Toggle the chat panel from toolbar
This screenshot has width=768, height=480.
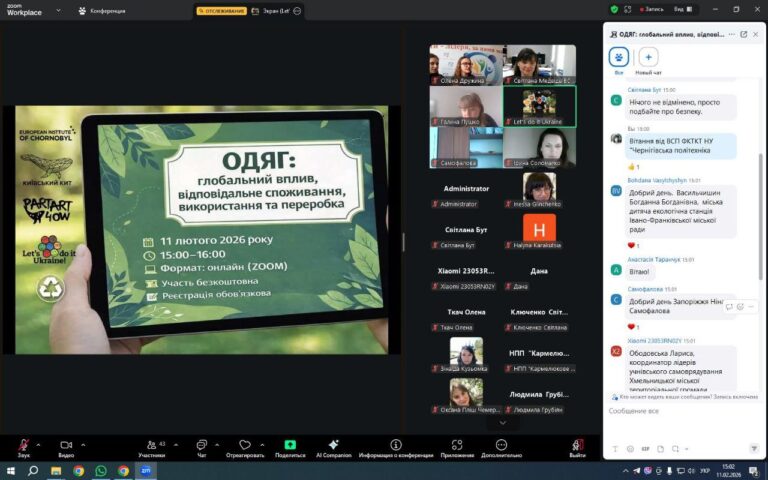click(x=201, y=445)
